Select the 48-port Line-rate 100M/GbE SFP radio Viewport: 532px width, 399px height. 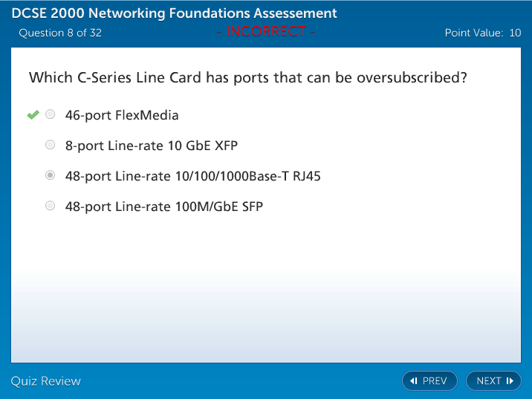point(51,206)
